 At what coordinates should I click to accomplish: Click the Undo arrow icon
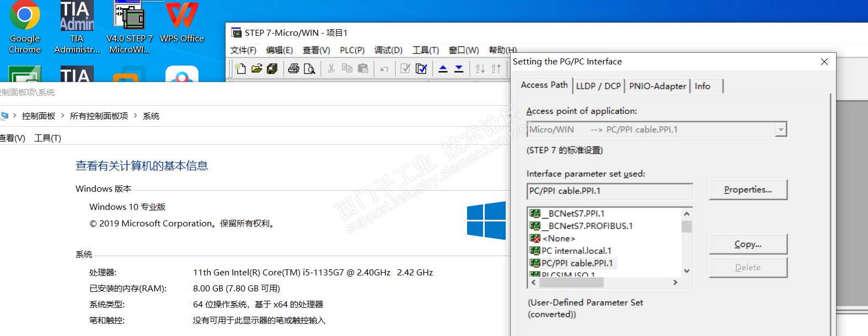tap(384, 69)
